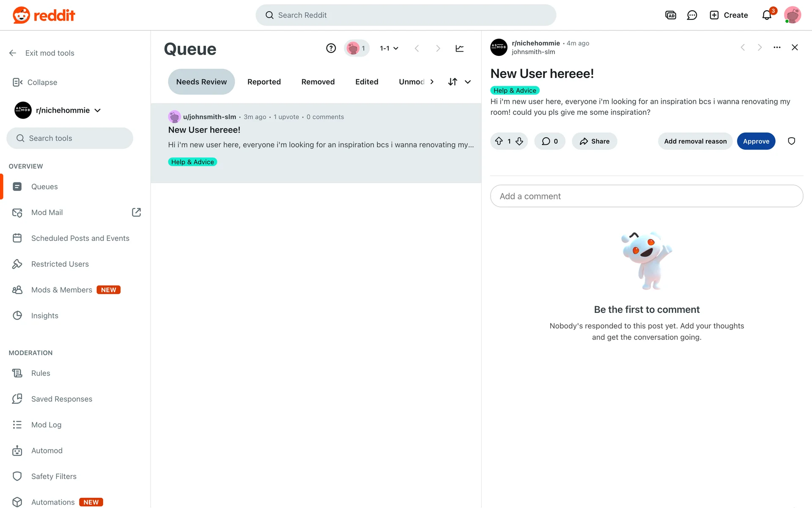Downvote the post in the detail panel
The image size is (812, 508).
pyautogui.click(x=519, y=141)
